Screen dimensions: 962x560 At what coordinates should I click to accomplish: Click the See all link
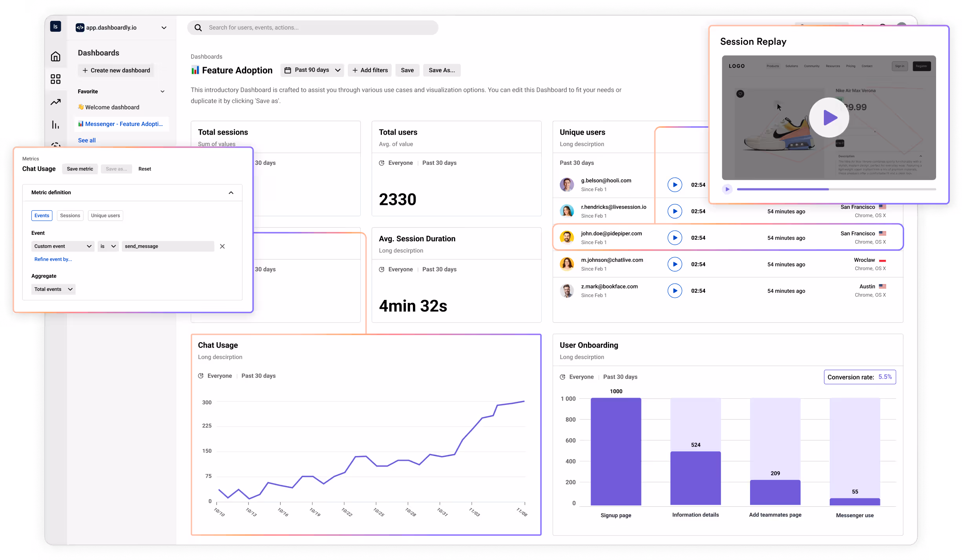coord(87,140)
